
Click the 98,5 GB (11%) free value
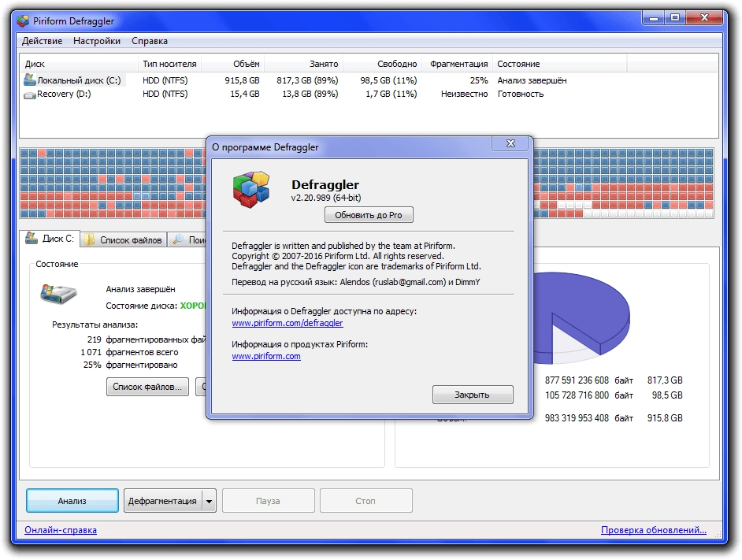[388, 80]
